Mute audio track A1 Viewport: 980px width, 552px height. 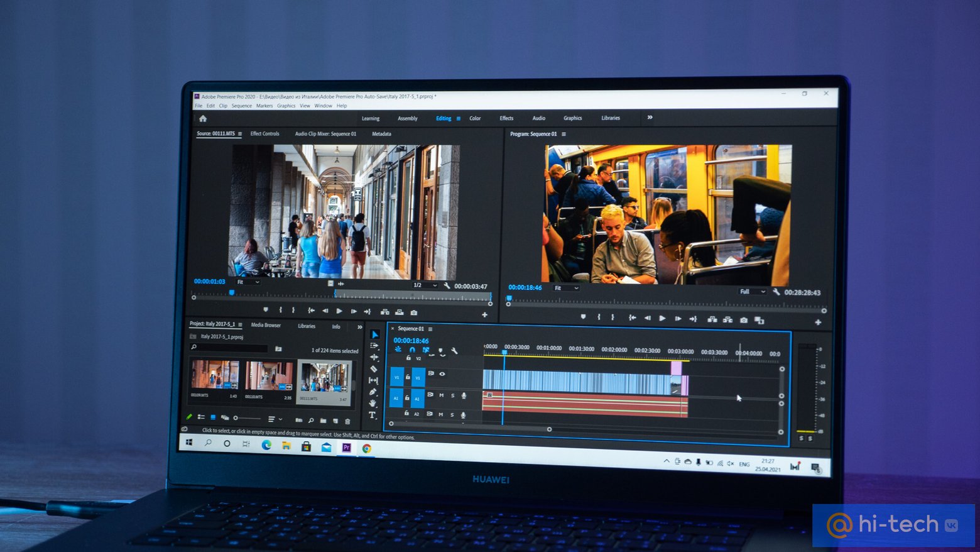coord(442,395)
